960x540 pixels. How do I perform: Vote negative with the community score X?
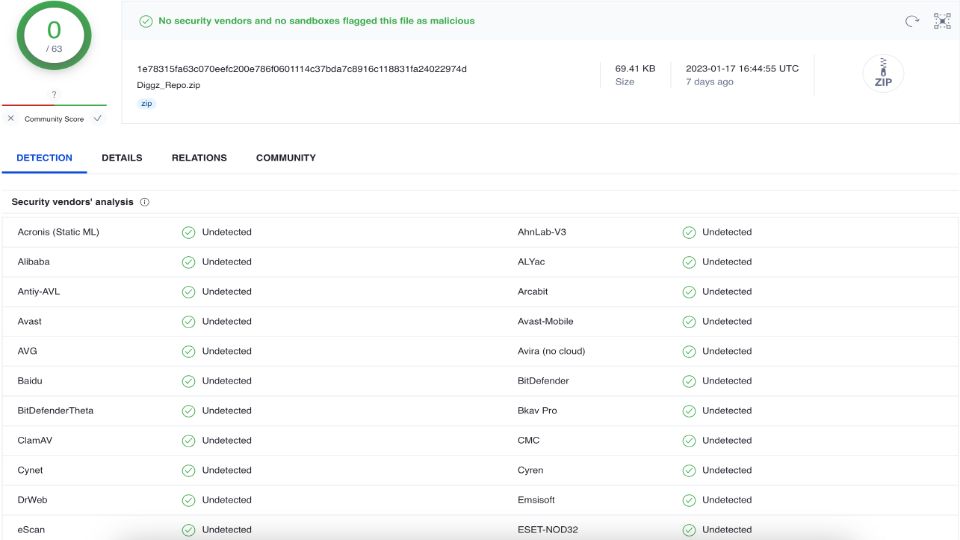(10, 118)
